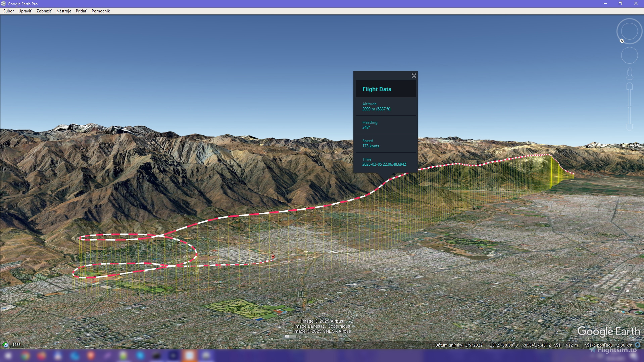Click the North indicator on the compass ring
This screenshot has width=644, height=362.
[x=623, y=41]
